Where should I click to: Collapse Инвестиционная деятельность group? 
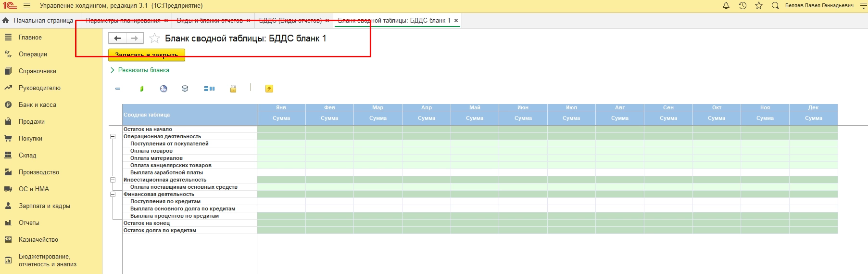pyautogui.click(x=113, y=180)
